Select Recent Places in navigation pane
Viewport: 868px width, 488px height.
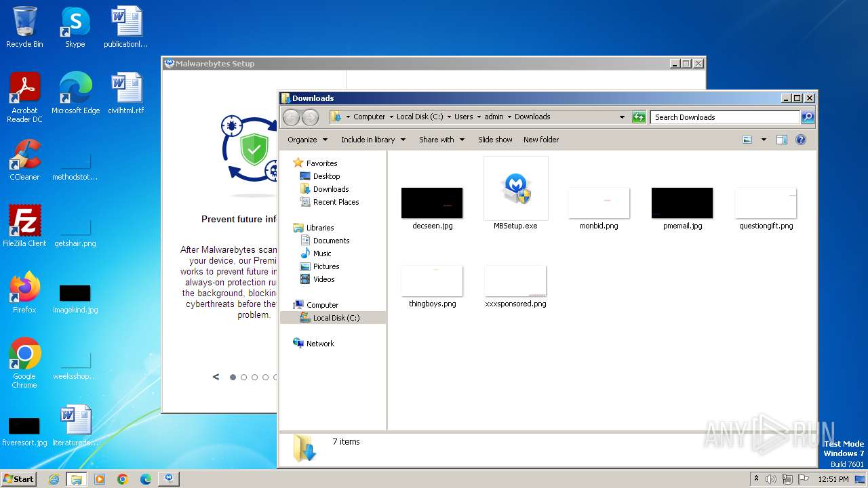click(336, 202)
